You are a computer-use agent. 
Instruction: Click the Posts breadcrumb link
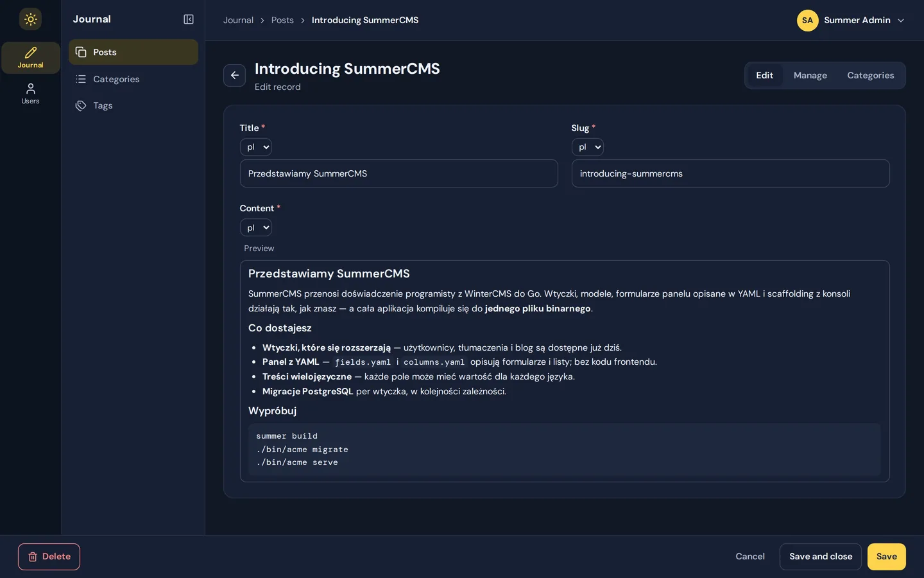click(x=282, y=20)
